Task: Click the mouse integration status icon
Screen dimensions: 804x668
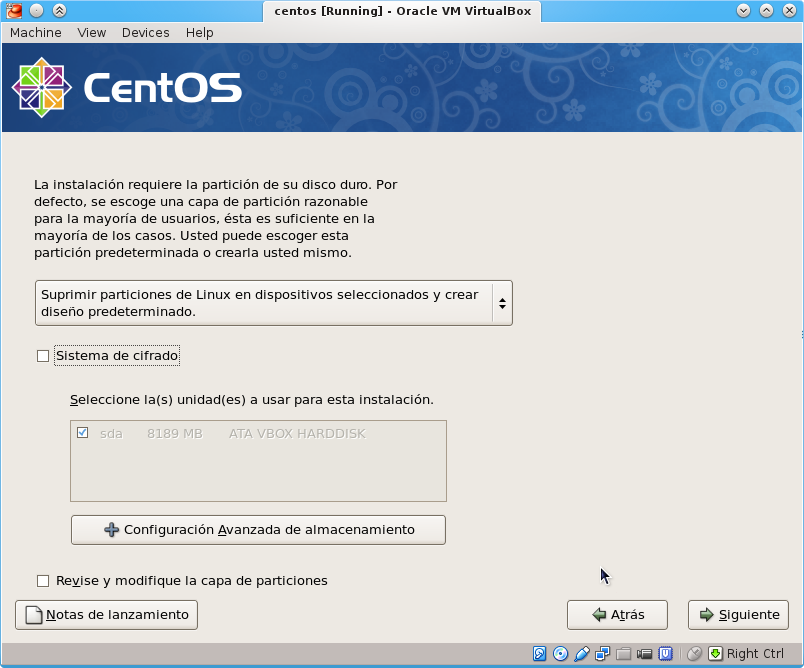Action: coord(694,654)
